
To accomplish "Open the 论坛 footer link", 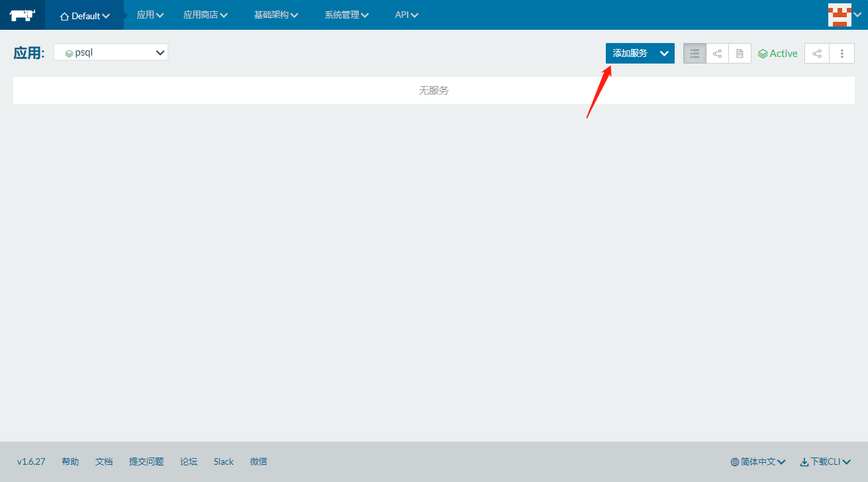I will click(x=189, y=461).
